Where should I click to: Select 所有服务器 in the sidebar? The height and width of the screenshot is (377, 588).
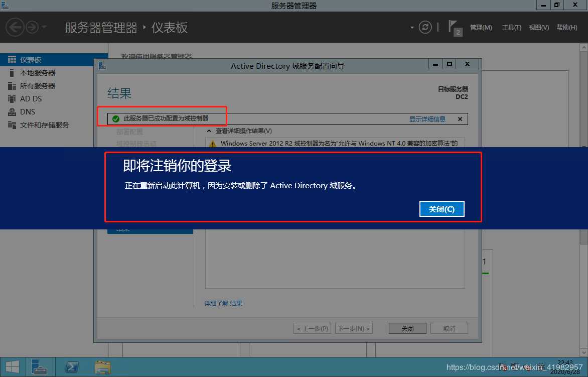[x=54, y=86]
